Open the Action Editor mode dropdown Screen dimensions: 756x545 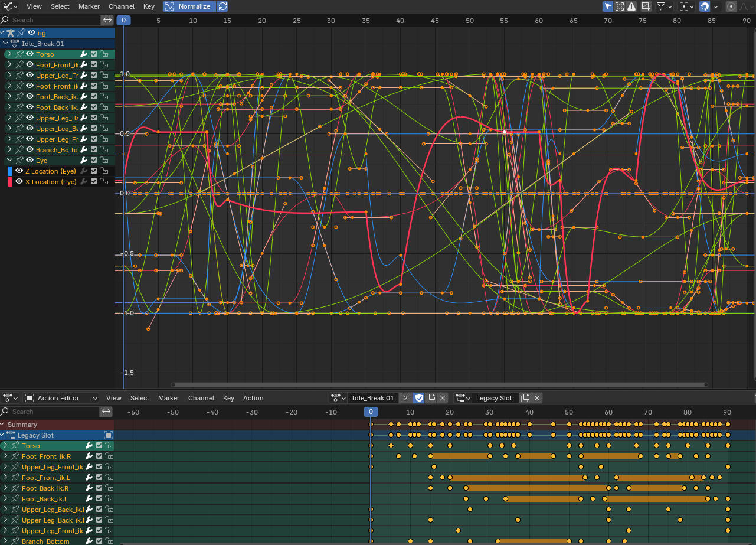pyautogui.click(x=61, y=398)
